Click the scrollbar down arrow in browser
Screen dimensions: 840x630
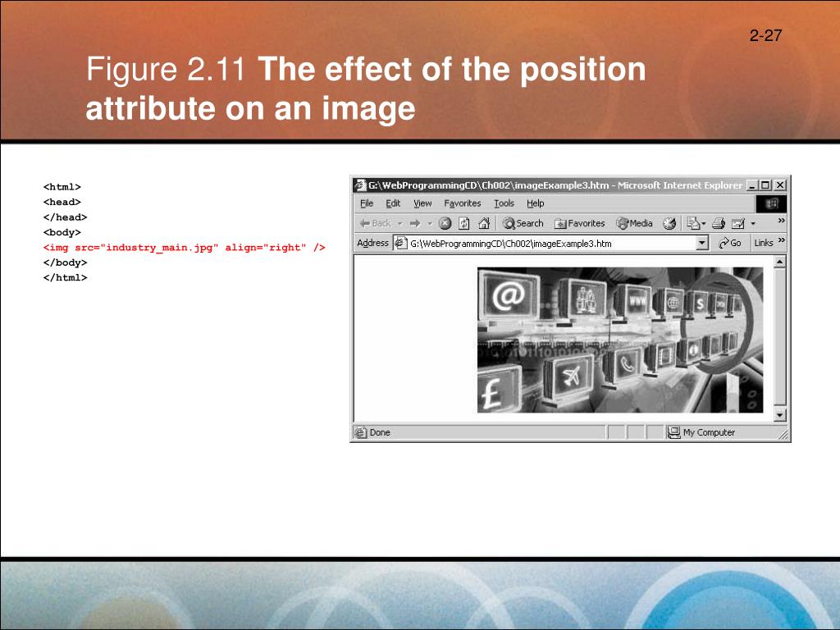[780, 415]
